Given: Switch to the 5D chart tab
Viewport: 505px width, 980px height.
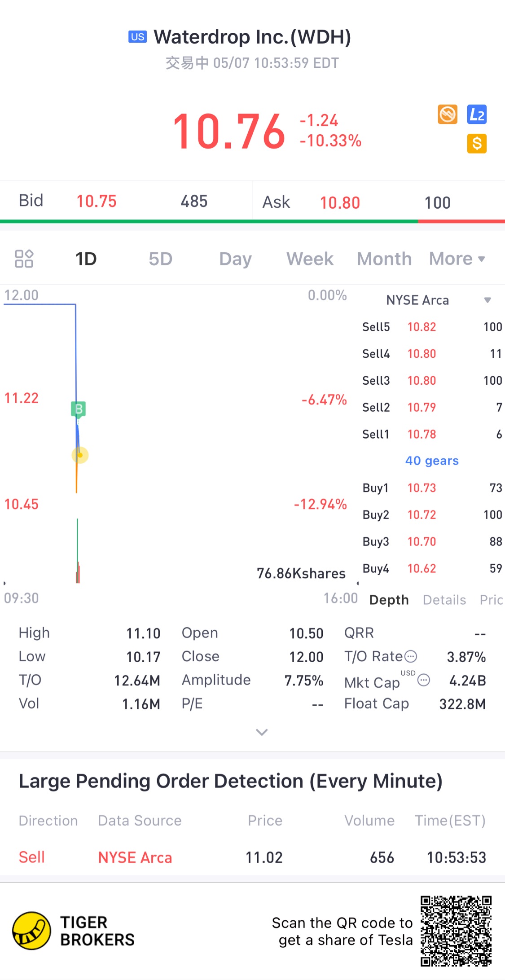Looking at the screenshot, I should 160,259.
